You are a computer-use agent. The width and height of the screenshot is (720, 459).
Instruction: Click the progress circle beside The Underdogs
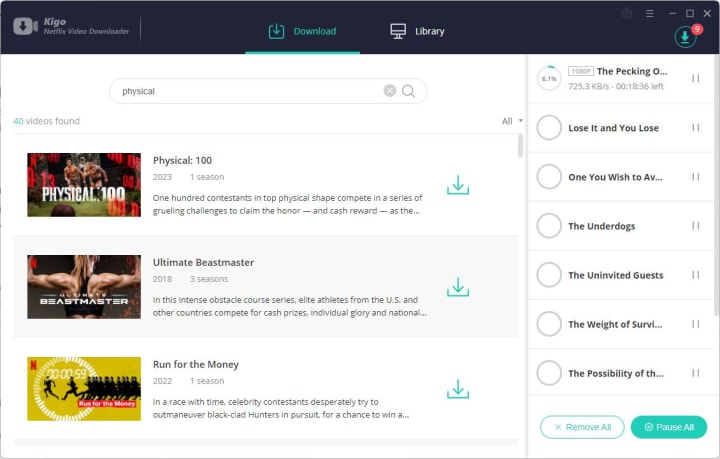point(549,226)
